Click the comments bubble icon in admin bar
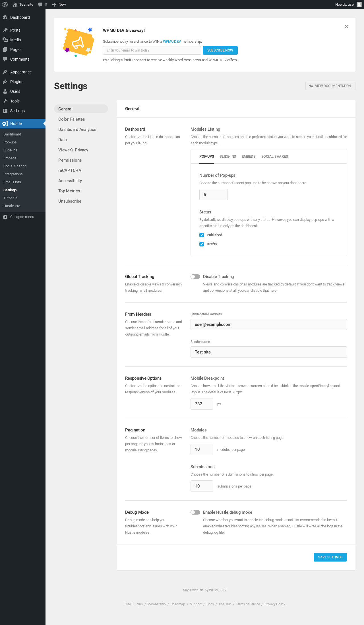 [x=40, y=5]
